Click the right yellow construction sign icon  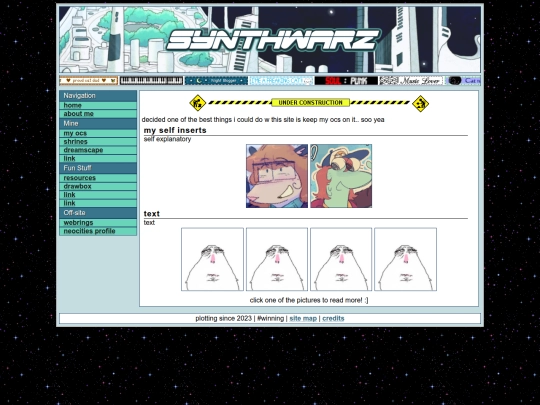pyautogui.click(x=420, y=104)
